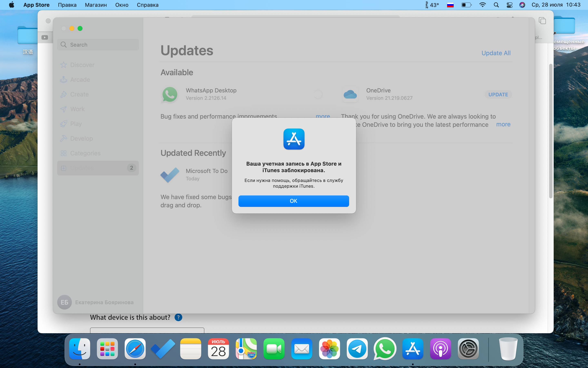This screenshot has height=368, width=588.
Task: Launch Siri from the menu bar
Action: tap(522, 5)
